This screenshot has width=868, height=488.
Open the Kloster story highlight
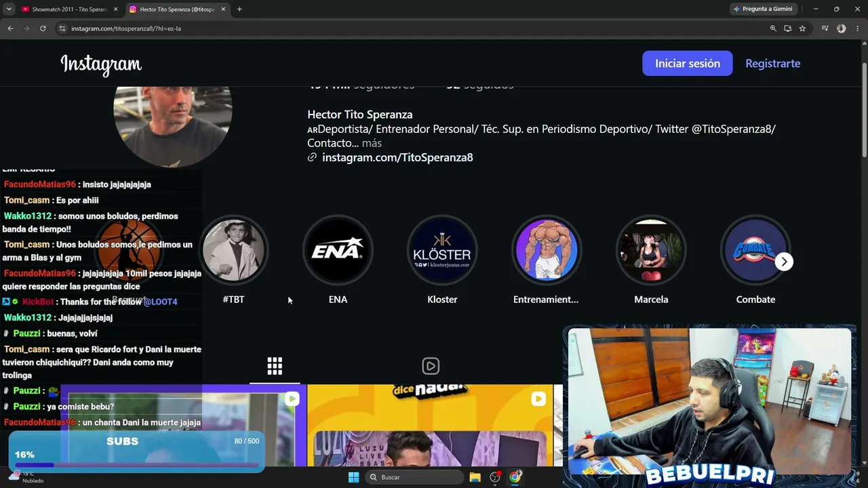coord(442,251)
